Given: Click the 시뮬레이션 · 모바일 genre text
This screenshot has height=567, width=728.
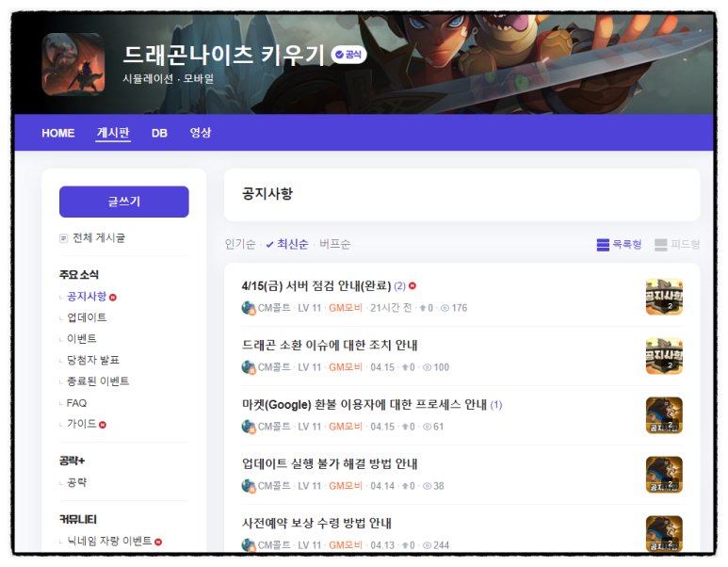Looking at the screenshot, I should [168, 78].
